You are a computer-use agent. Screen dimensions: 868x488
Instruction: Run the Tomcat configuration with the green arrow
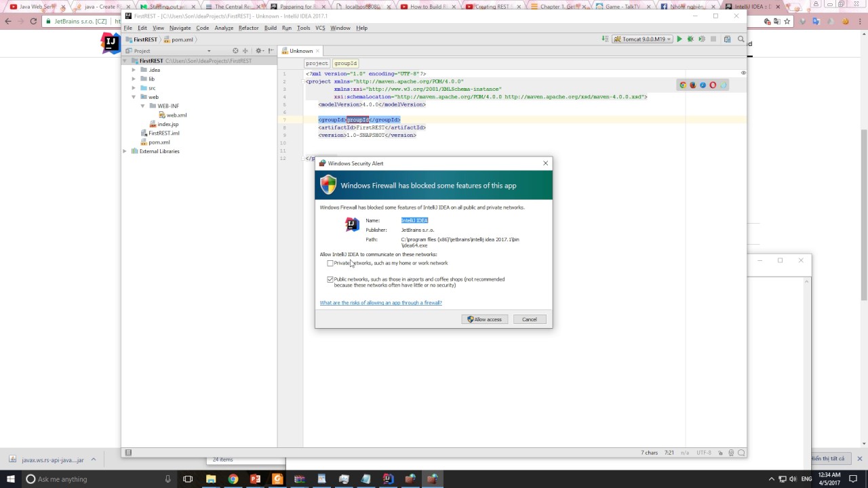click(679, 39)
